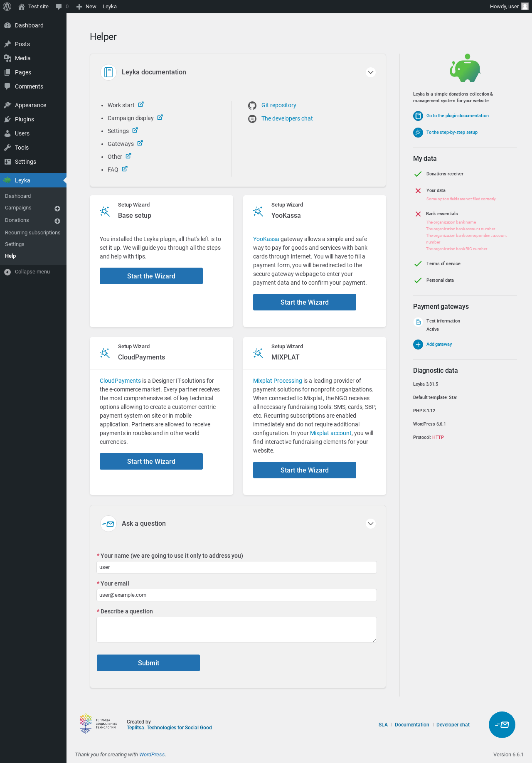Open the Add gateway link
This screenshot has width=532, height=763.
pos(439,345)
